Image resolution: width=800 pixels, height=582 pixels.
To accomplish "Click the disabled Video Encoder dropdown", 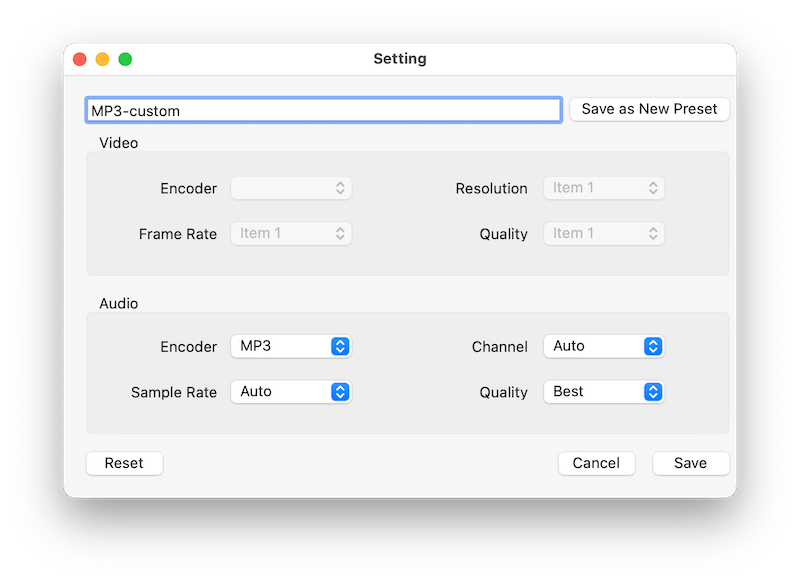I will 291,188.
